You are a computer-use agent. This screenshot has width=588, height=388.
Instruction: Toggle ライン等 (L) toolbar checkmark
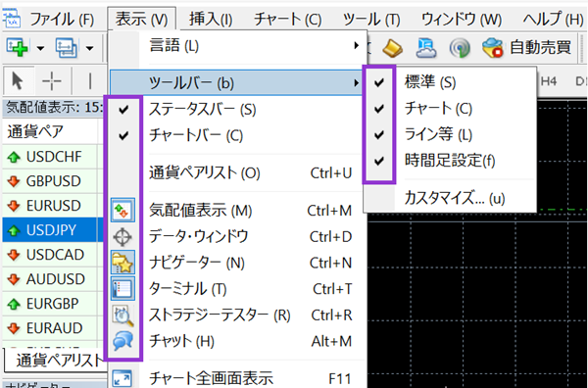379,134
